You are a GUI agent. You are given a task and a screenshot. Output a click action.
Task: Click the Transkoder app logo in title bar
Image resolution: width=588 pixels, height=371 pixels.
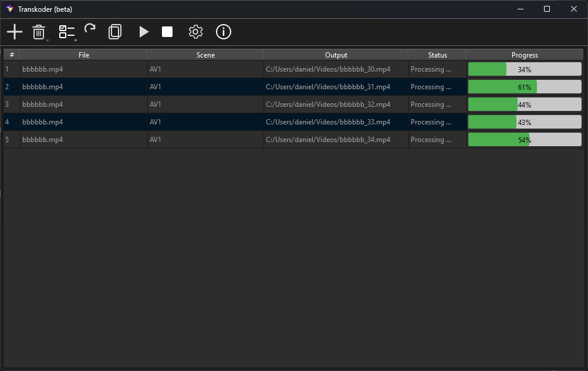point(10,9)
